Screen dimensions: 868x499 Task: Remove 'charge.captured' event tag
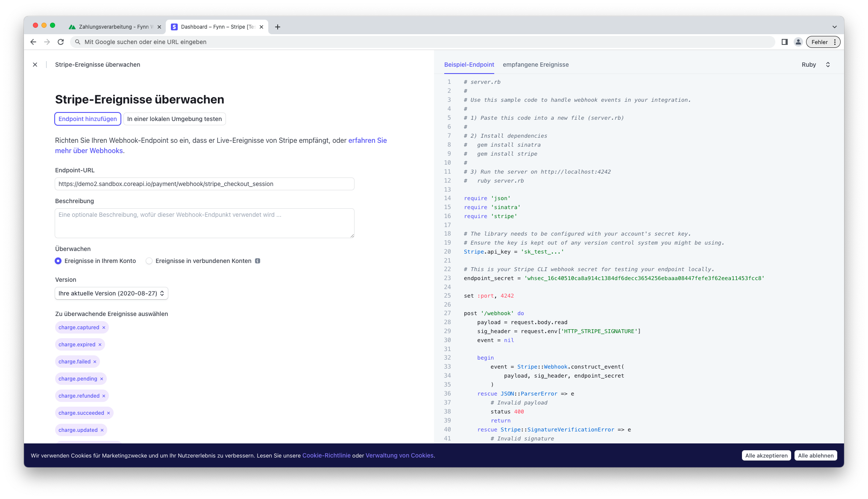(104, 327)
